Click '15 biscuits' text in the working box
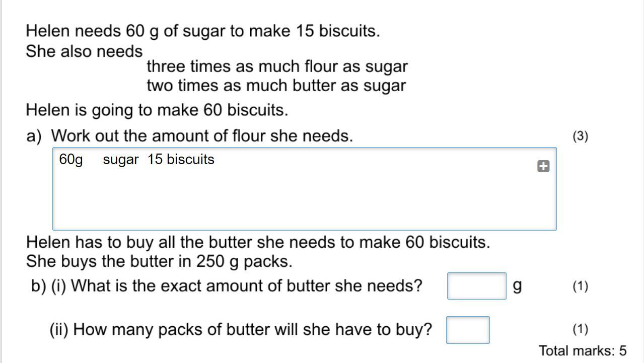644x363 pixels. [181, 159]
